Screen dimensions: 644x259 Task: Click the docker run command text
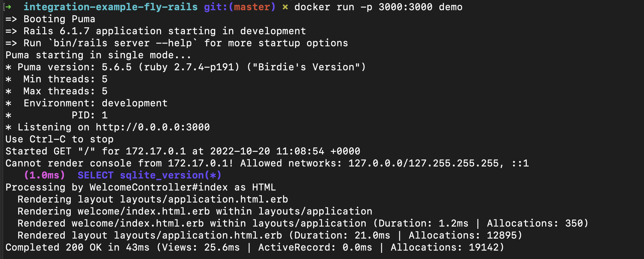coord(378,7)
